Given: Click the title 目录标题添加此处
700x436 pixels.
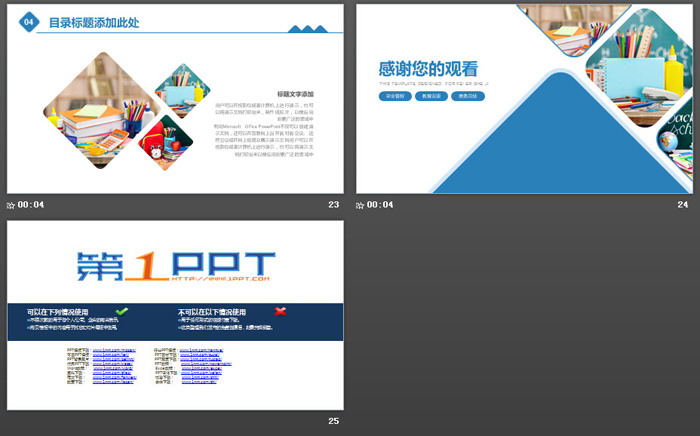Looking at the screenshot, I should (x=94, y=22).
